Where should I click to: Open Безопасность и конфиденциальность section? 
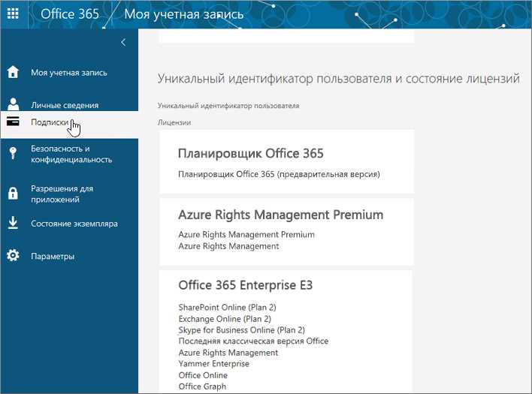(x=71, y=154)
